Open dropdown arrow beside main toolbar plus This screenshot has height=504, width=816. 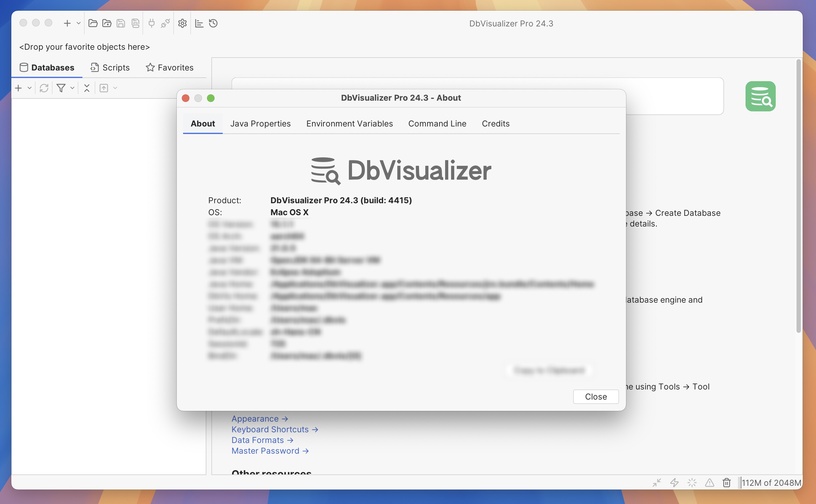point(79,23)
